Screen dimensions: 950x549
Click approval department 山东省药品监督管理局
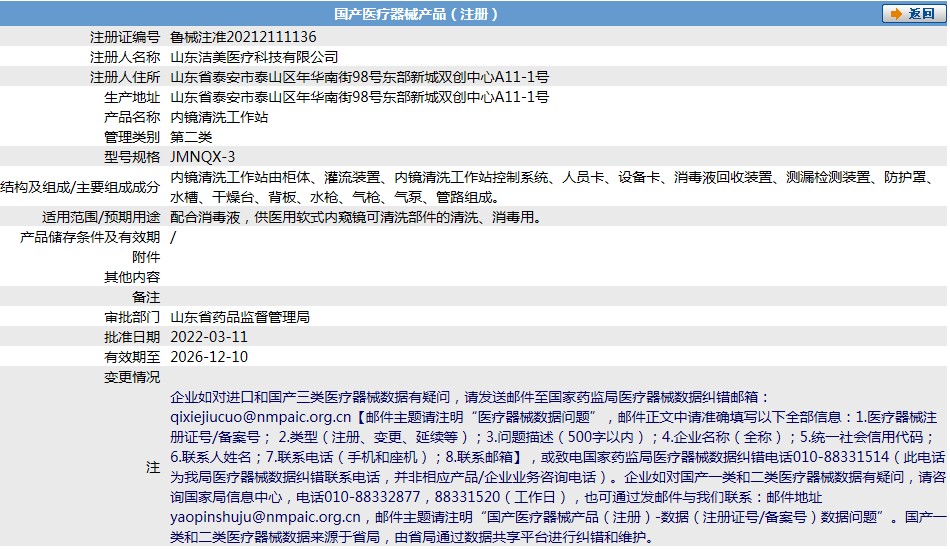click(x=240, y=317)
